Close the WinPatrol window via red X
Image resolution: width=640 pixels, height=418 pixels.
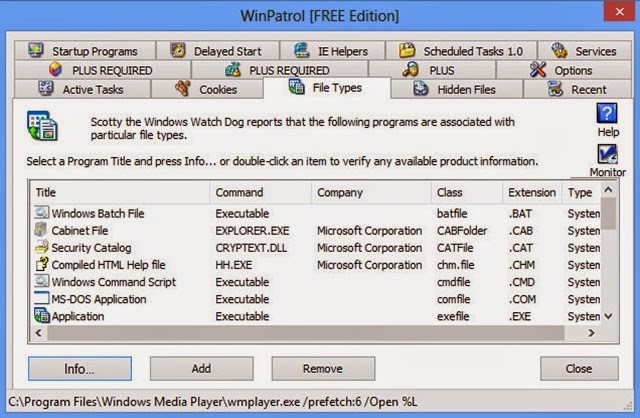tap(620, 12)
